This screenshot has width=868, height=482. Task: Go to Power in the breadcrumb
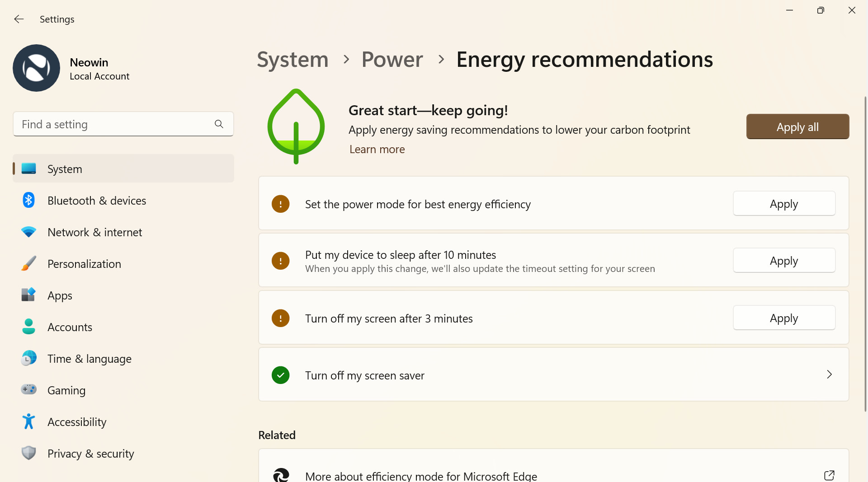pos(392,59)
